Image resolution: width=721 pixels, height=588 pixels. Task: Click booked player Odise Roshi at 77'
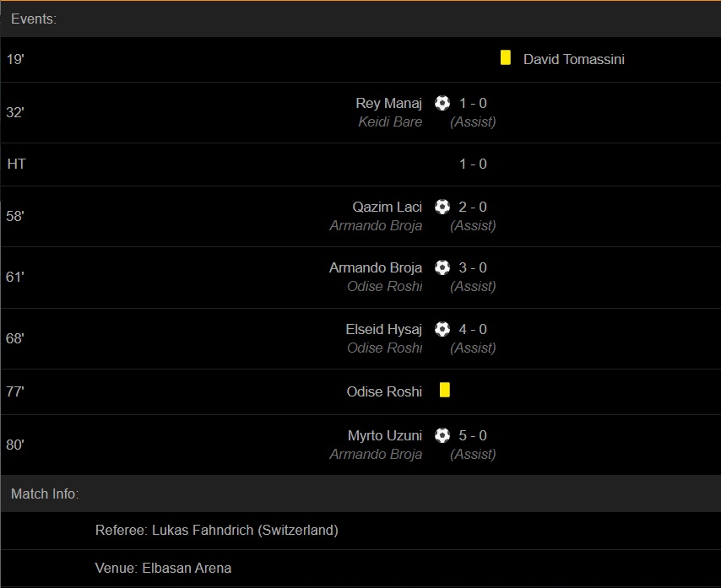coord(384,391)
